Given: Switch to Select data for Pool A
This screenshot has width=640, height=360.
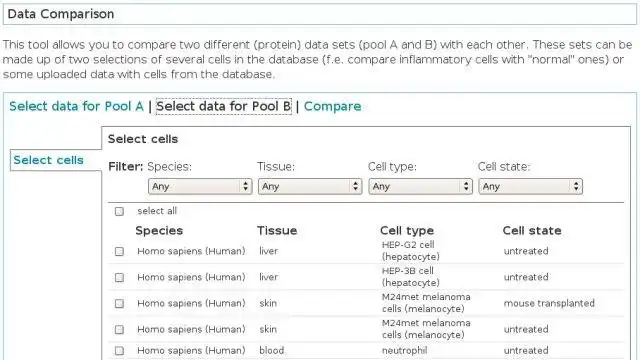Looking at the screenshot, I should 76,107.
